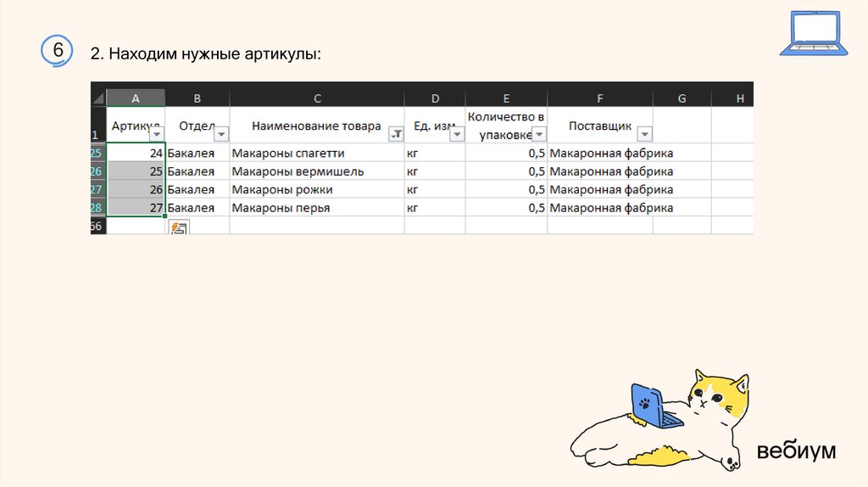Click the Макароны рожки cell
The width and height of the screenshot is (868, 487).
(x=317, y=189)
